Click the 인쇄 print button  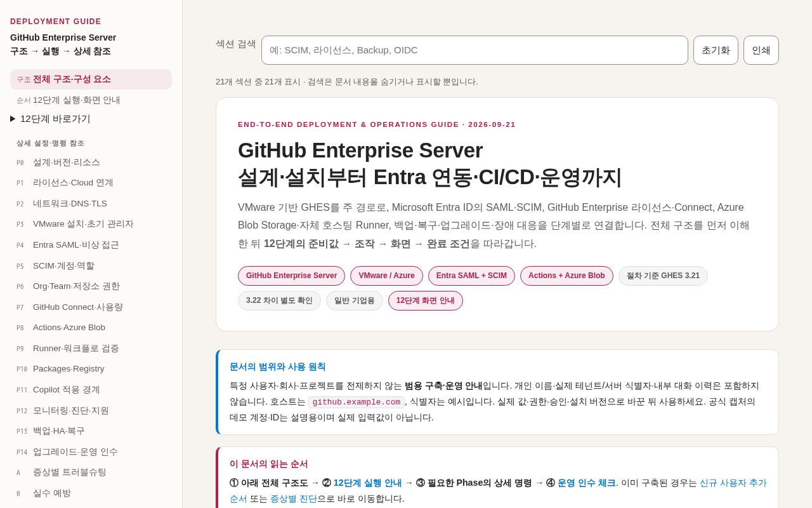[x=761, y=50]
